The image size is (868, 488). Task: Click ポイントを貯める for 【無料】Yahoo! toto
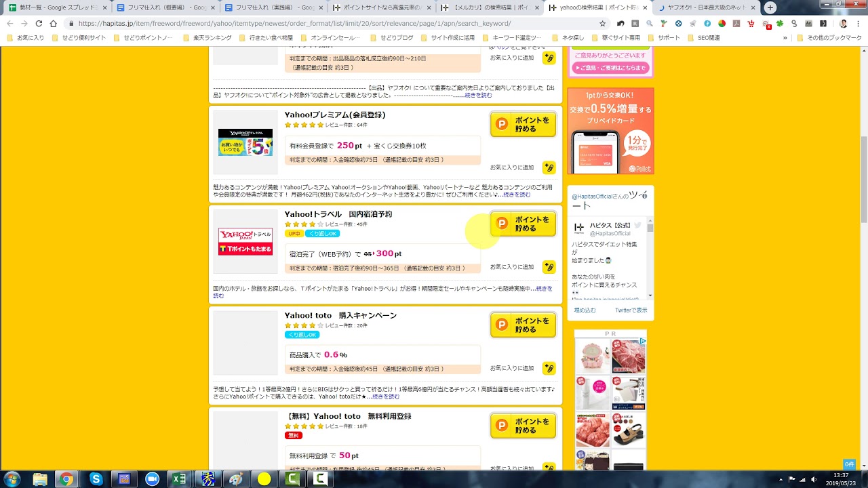click(523, 426)
